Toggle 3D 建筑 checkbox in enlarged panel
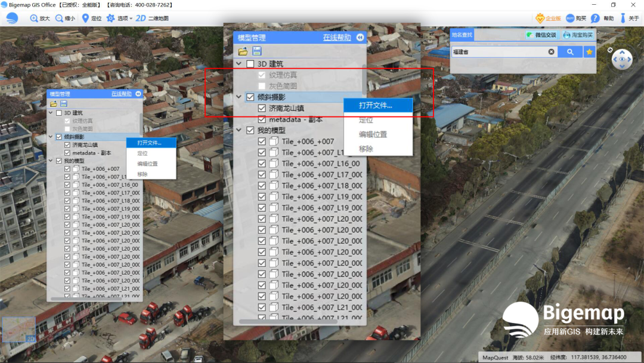 coord(250,64)
